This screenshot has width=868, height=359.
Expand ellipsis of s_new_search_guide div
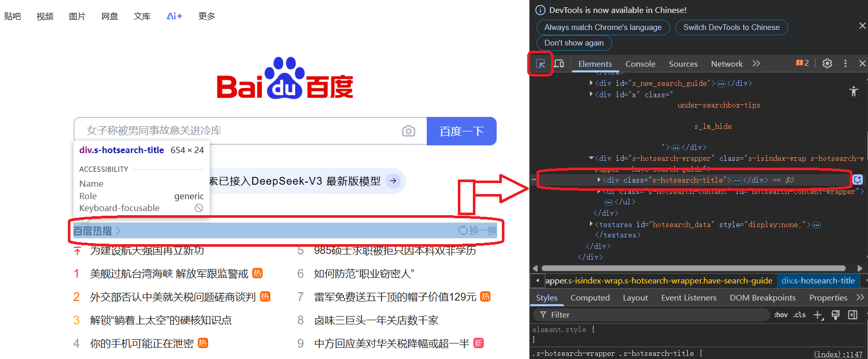(721, 84)
